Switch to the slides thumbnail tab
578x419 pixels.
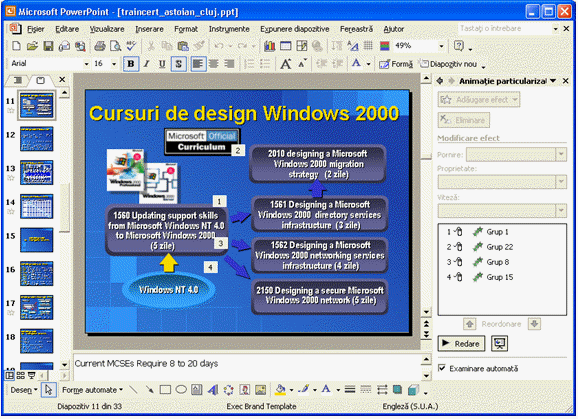(41, 80)
